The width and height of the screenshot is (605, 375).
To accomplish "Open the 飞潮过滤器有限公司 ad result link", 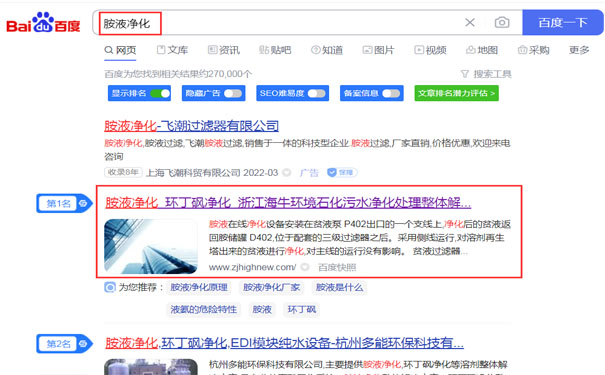I will click(x=191, y=126).
